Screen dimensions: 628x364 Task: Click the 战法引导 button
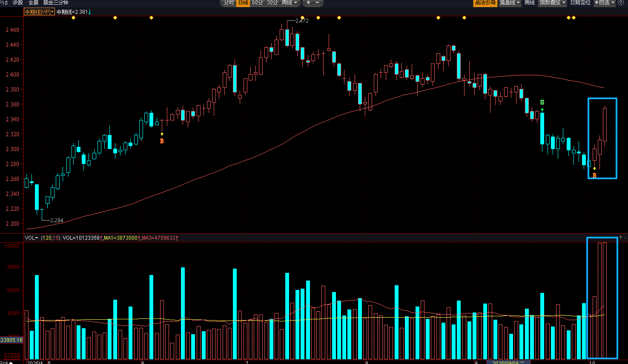pyautogui.click(x=485, y=3)
